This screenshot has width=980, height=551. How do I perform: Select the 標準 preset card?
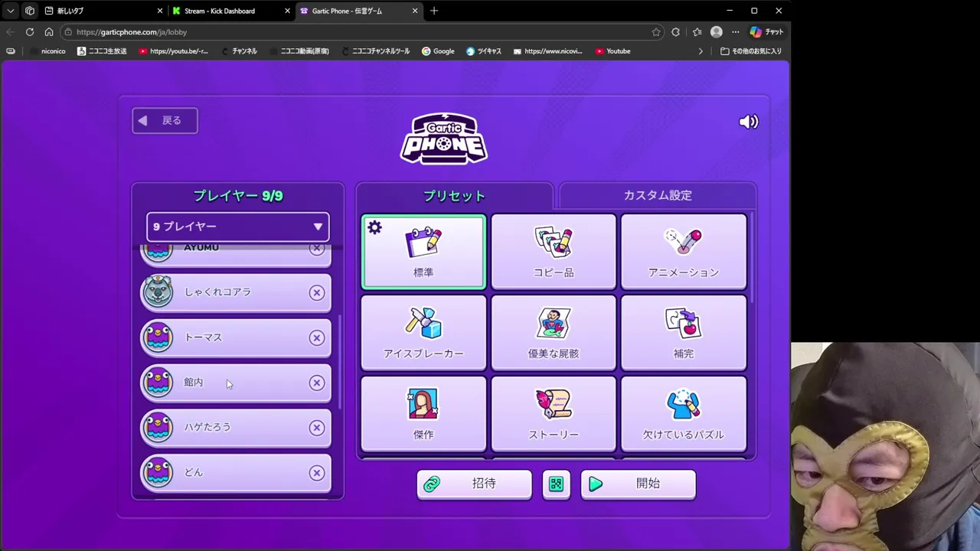[423, 252]
